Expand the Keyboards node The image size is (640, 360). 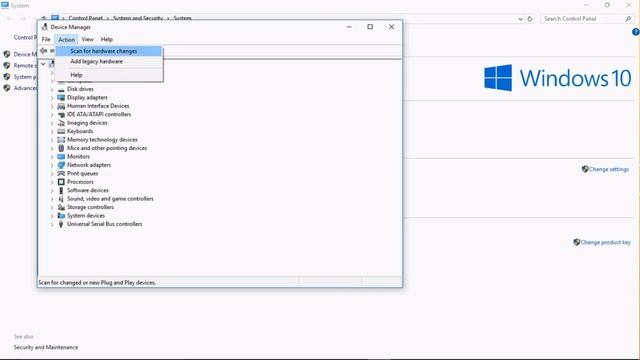[52, 131]
